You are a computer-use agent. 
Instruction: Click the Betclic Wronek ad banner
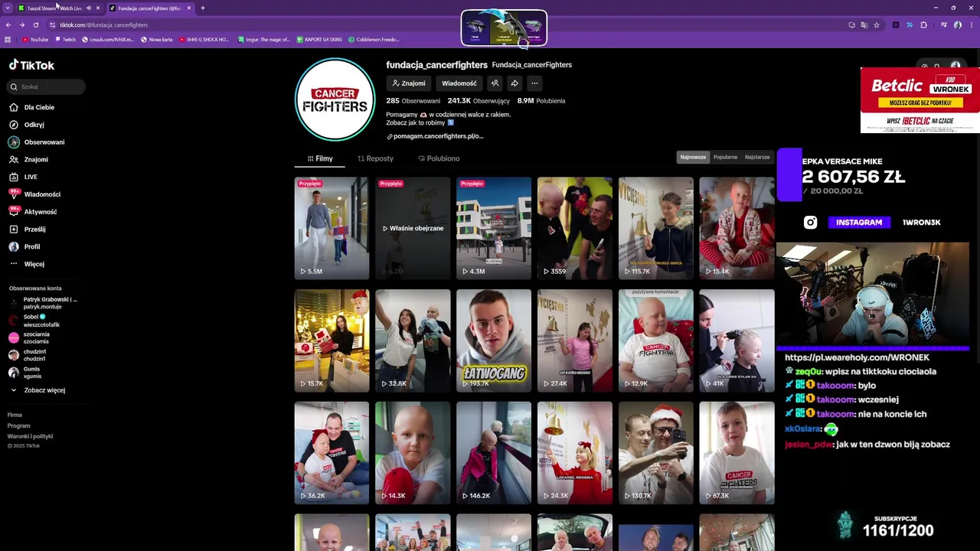(920, 100)
